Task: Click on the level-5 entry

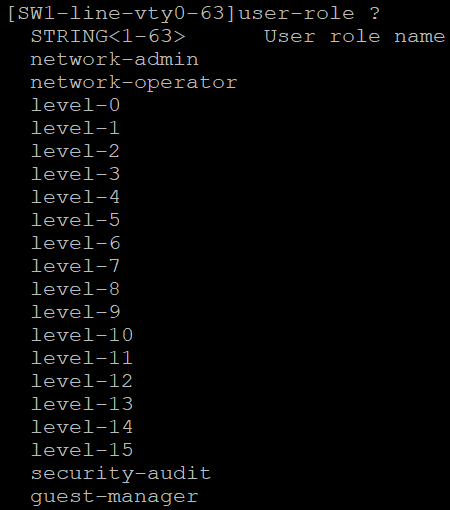Action: 75,220
